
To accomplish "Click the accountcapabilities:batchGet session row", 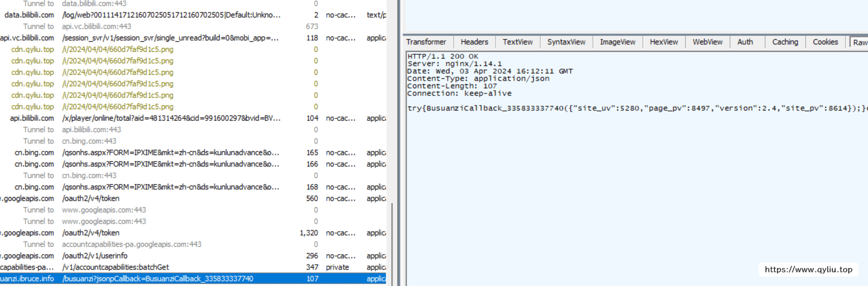I will pos(115,267).
